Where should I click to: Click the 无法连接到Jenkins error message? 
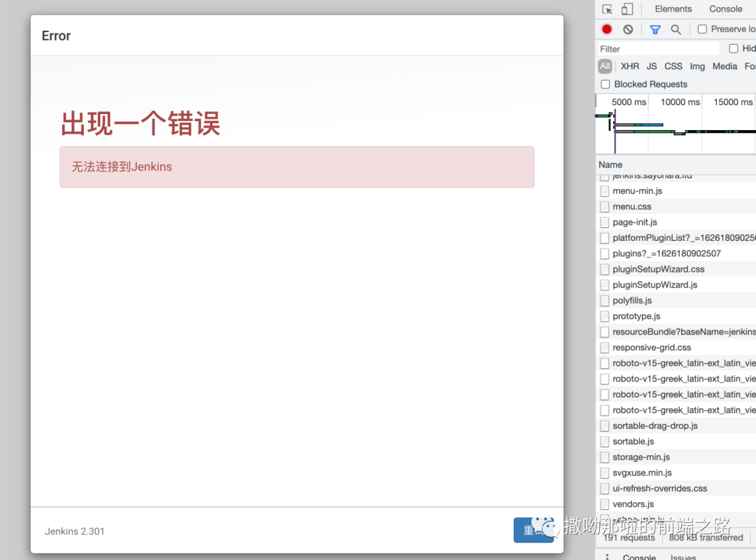122,167
